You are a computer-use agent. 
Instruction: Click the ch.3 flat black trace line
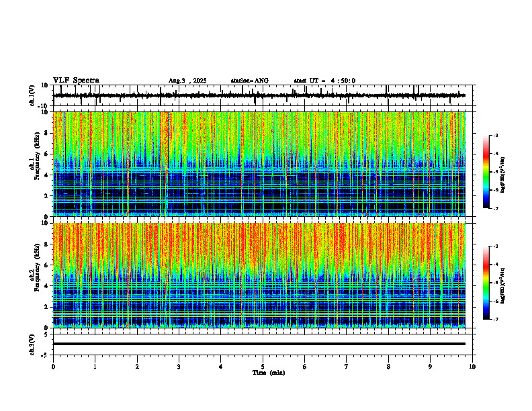tap(259, 344)
